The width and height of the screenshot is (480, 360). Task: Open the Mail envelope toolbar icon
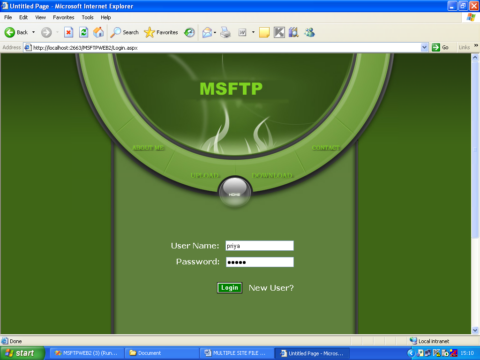click(207, 32)
